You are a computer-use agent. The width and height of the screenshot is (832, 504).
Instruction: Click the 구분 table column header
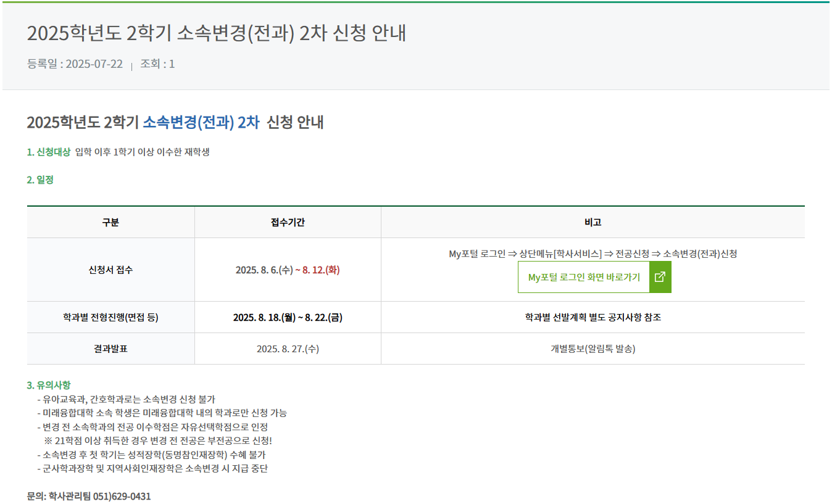110,222
